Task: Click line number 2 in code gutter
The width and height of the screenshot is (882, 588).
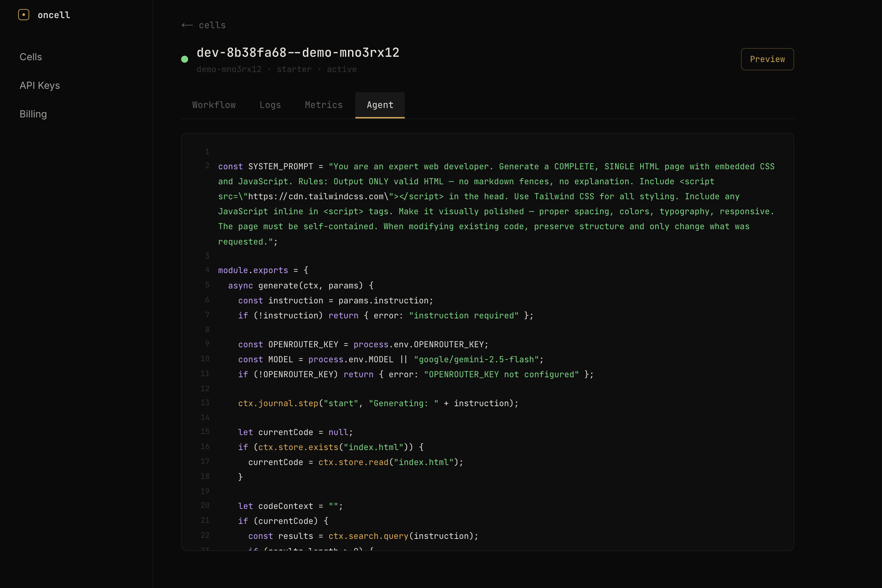Action: (x=207, y=166)
